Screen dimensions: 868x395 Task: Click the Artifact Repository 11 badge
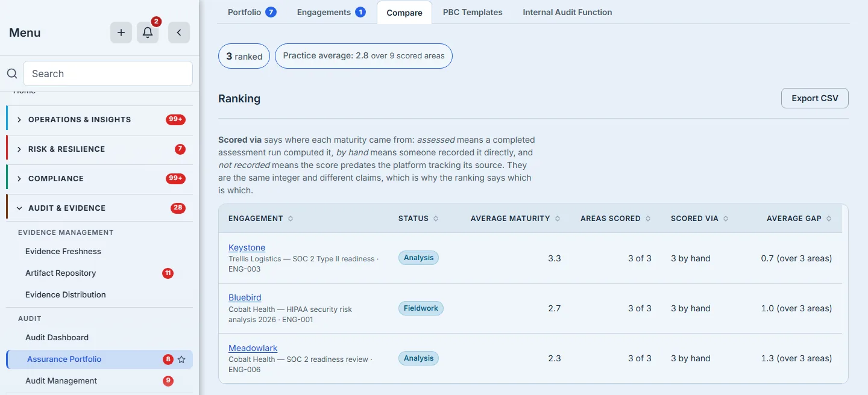point(168,273)
